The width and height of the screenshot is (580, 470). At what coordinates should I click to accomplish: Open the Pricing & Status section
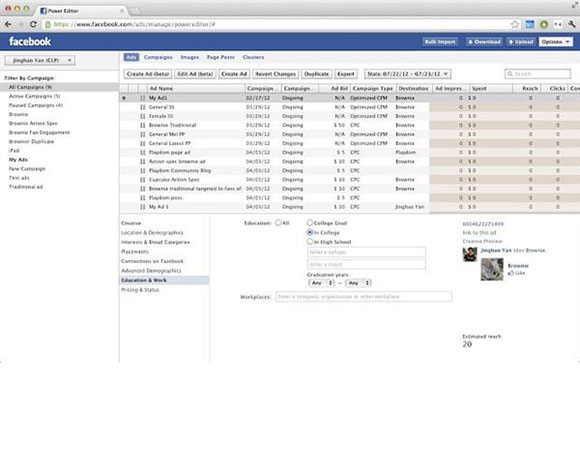tap(140, 290)
